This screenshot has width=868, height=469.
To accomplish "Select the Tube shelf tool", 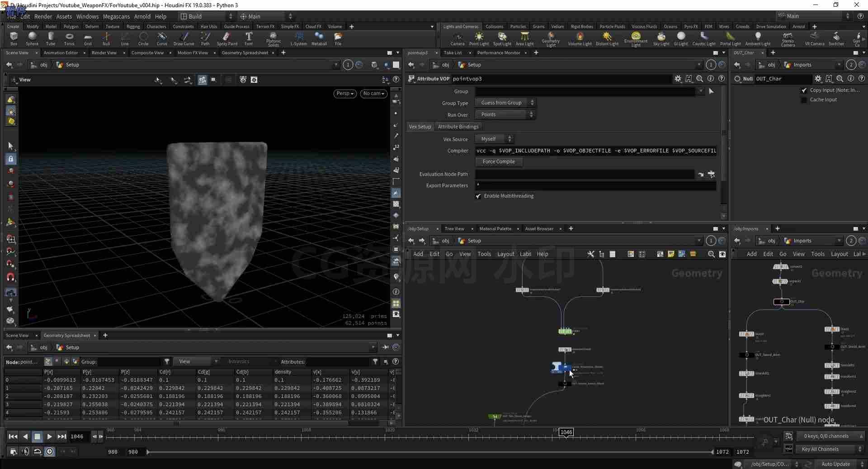I will coord(50,38).
